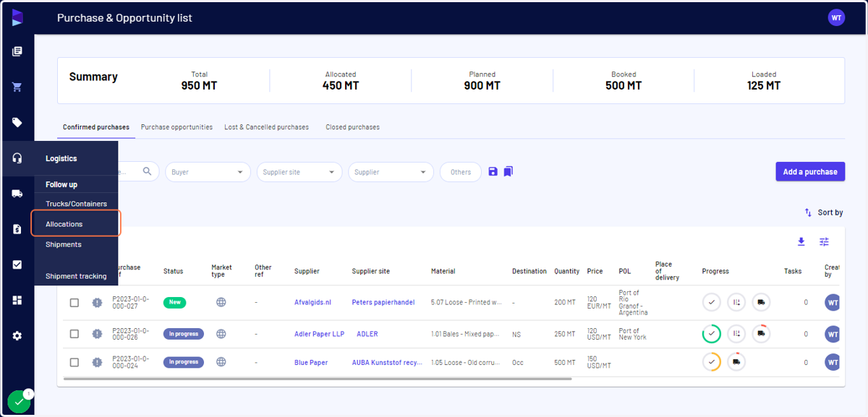Open the sales tag sidebar icon
This screenshot has width=868, height=417.
pos(17,122)
